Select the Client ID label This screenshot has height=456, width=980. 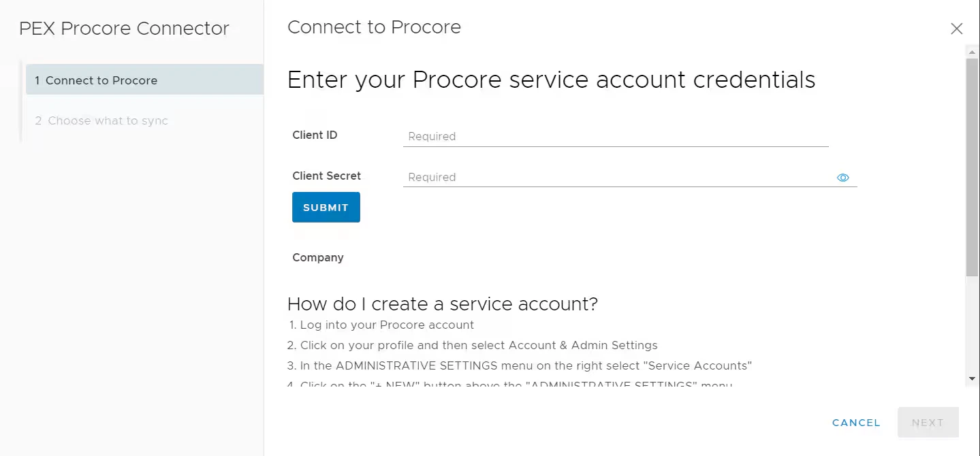(315, 135)
